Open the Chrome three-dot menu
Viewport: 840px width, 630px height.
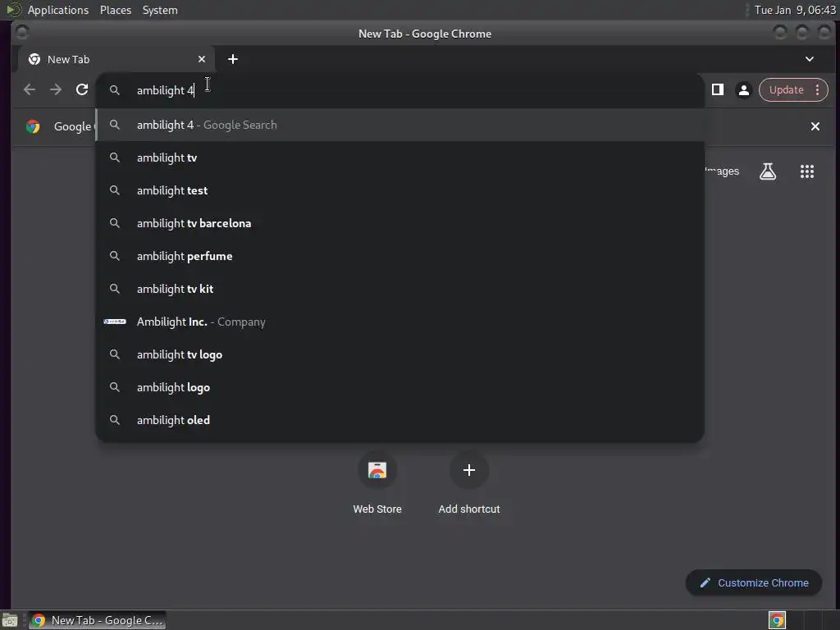(x=818, y=90)
